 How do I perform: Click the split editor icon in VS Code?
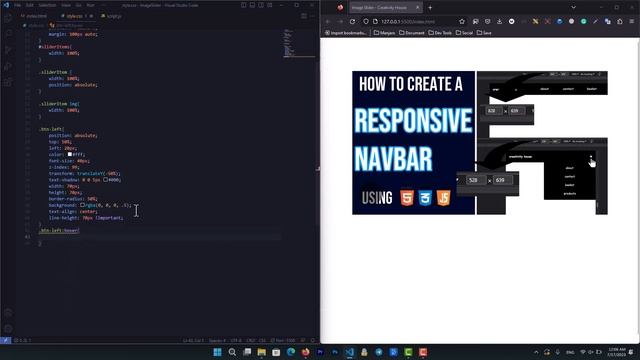click(x=304, y=16)
